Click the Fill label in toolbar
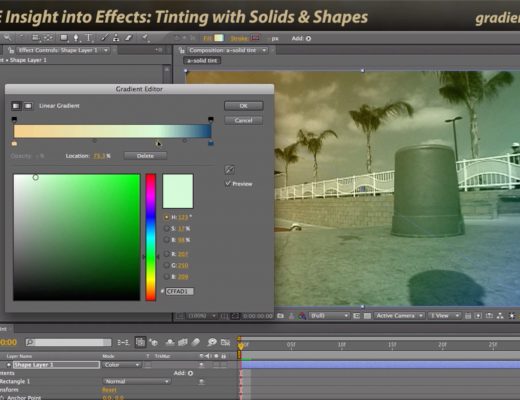 pyautogui.click(x=208, y=39)
